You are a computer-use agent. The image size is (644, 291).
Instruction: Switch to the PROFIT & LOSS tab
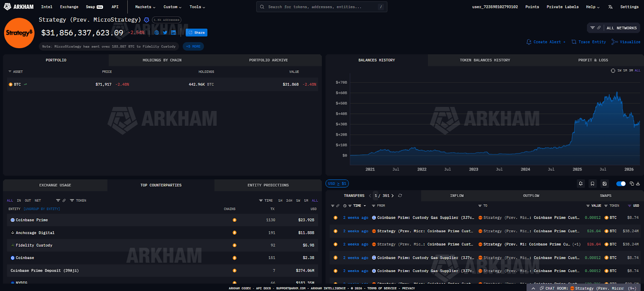(593, 60)
